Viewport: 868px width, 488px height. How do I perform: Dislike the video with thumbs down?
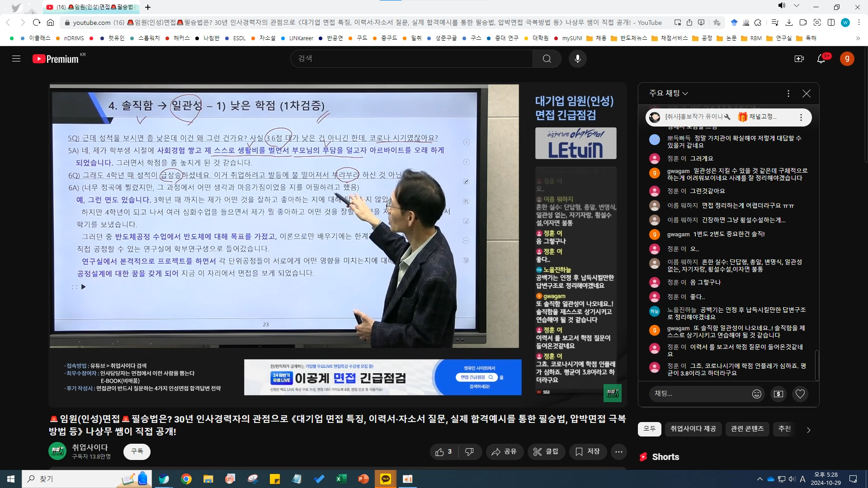469,452
